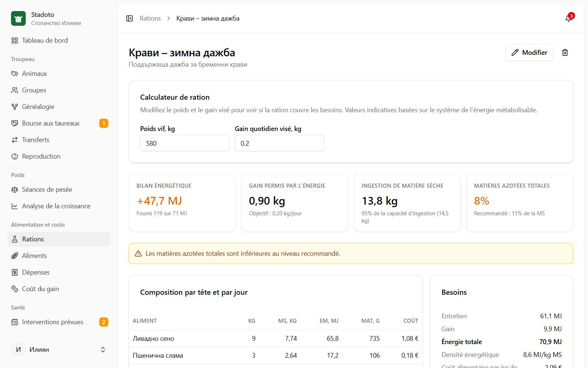Click the low matières azotées warning banner
588x368 pixels.
click(351, 254)
